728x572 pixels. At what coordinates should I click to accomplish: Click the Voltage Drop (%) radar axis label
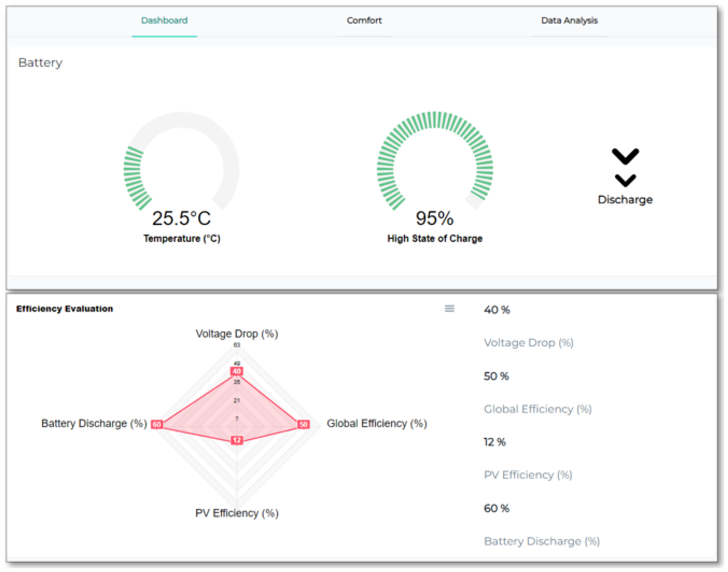237,334
